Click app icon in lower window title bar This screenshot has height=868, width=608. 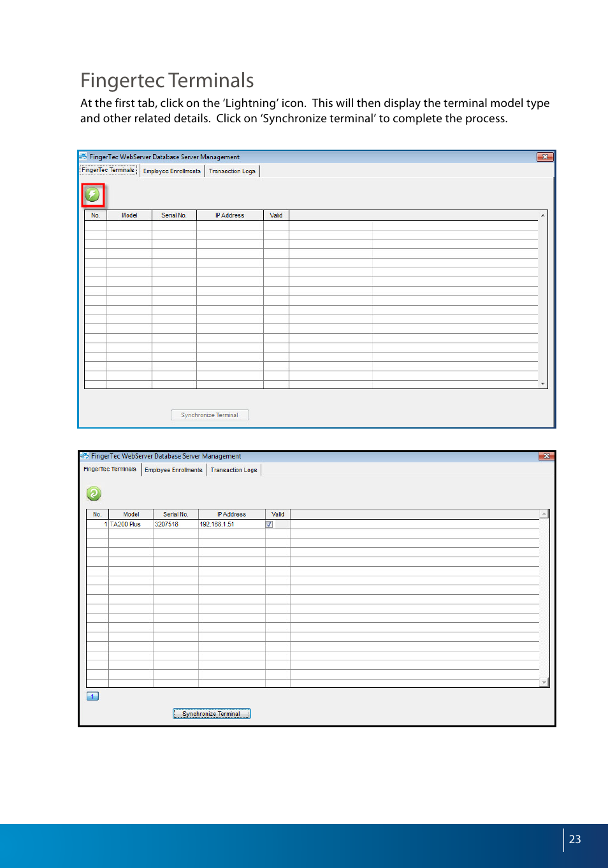[85, 456]
